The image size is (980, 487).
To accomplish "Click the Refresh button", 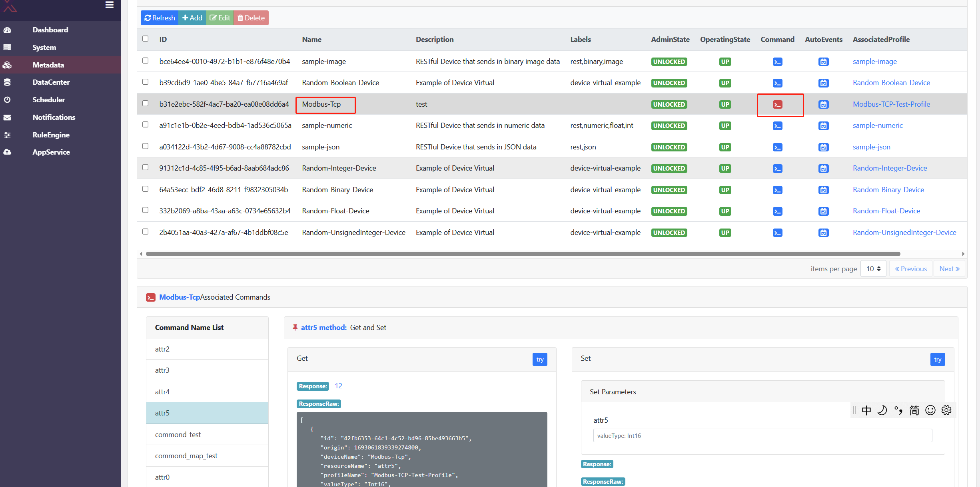I will click(159, 18).
